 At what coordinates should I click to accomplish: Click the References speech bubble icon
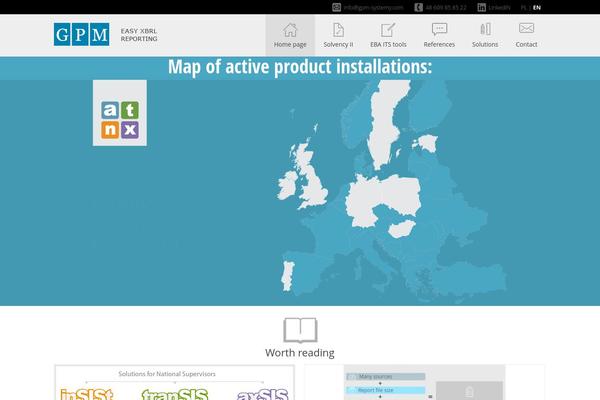439,29
